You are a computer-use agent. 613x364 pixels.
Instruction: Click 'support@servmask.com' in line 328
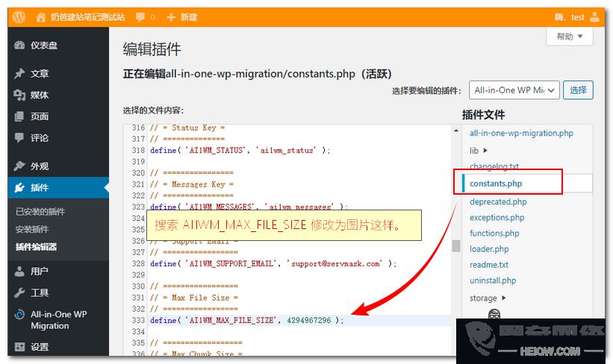(335, 263)
